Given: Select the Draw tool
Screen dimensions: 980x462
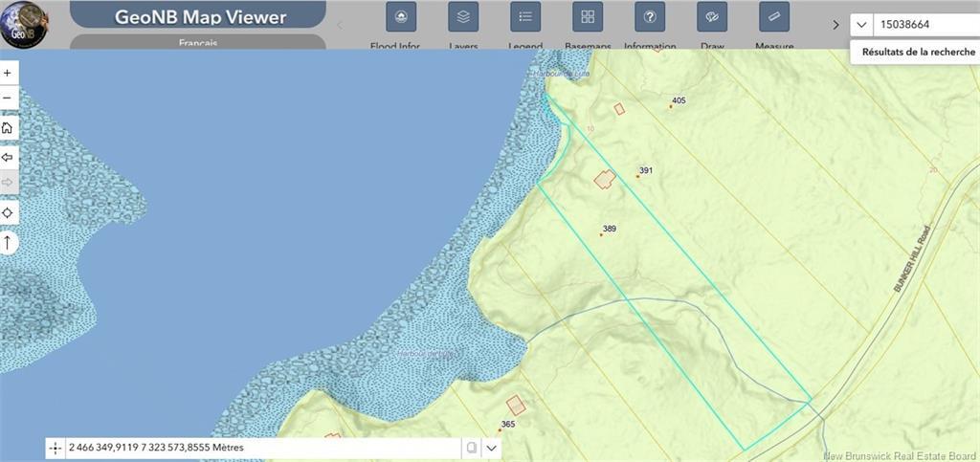Looking at the screenshot, I should tap(712, 17).
